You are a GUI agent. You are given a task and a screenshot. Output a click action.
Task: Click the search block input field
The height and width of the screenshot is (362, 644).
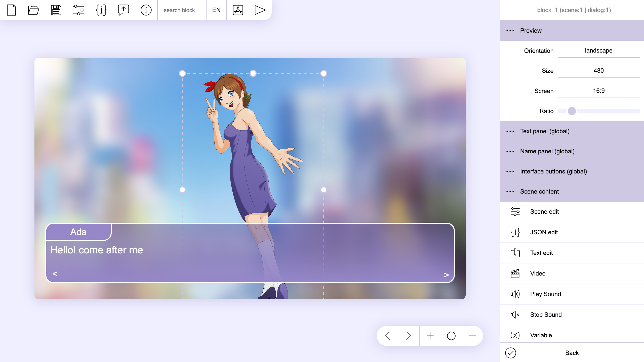point(181,10)
